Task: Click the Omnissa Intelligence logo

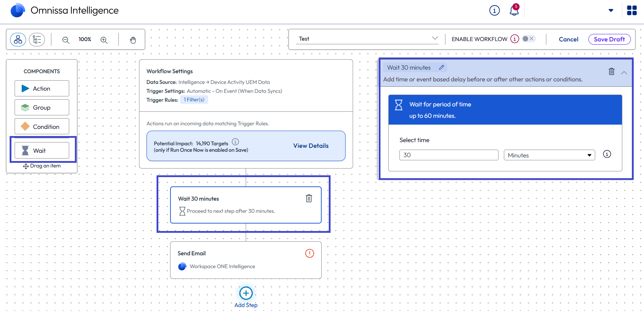Action: click(x=17, y=10)
